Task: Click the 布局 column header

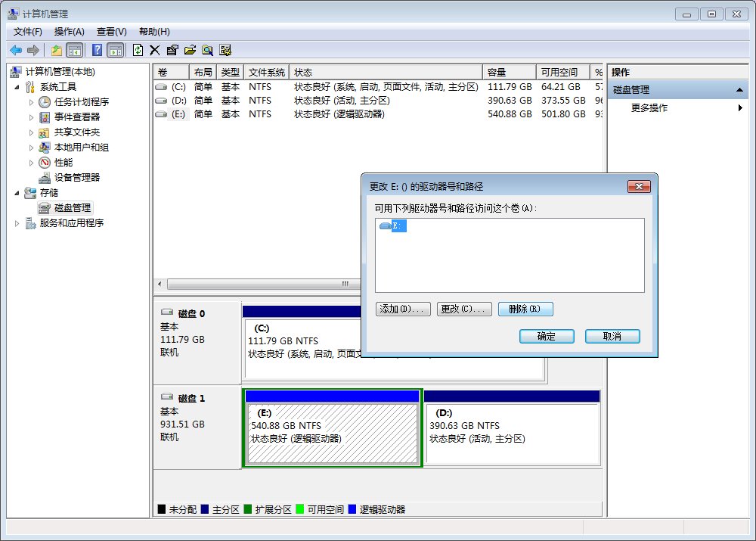Action: tap(203, 73)
